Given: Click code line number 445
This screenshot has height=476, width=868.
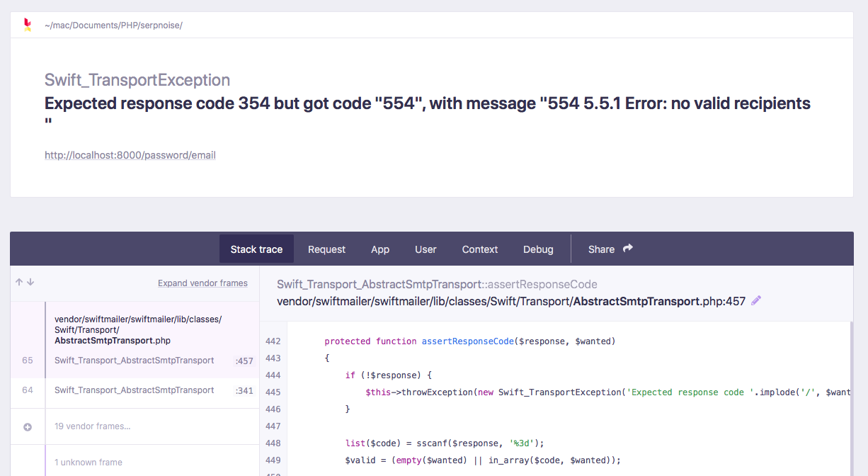Looking at the screenshot, I should (273, 392).
